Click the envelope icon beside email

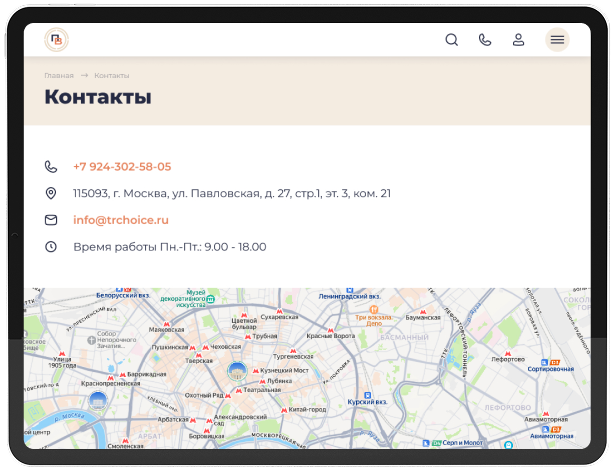51,220
